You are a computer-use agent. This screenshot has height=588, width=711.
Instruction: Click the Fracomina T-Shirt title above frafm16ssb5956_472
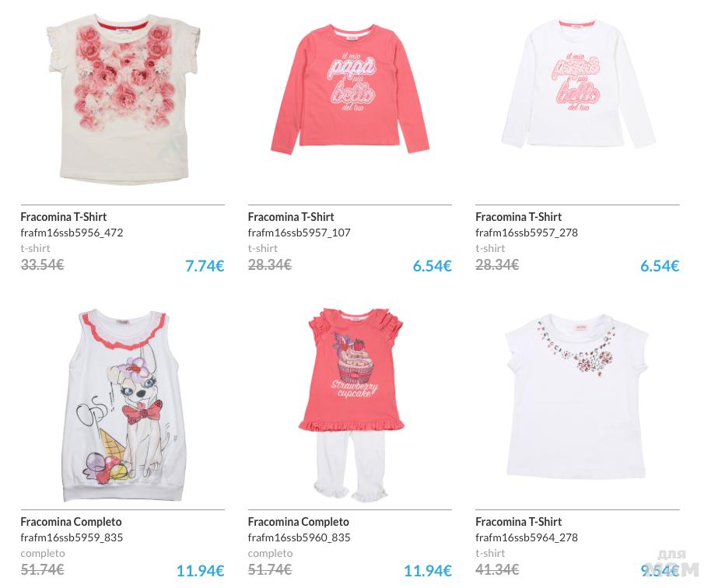(x=64, y=217)
